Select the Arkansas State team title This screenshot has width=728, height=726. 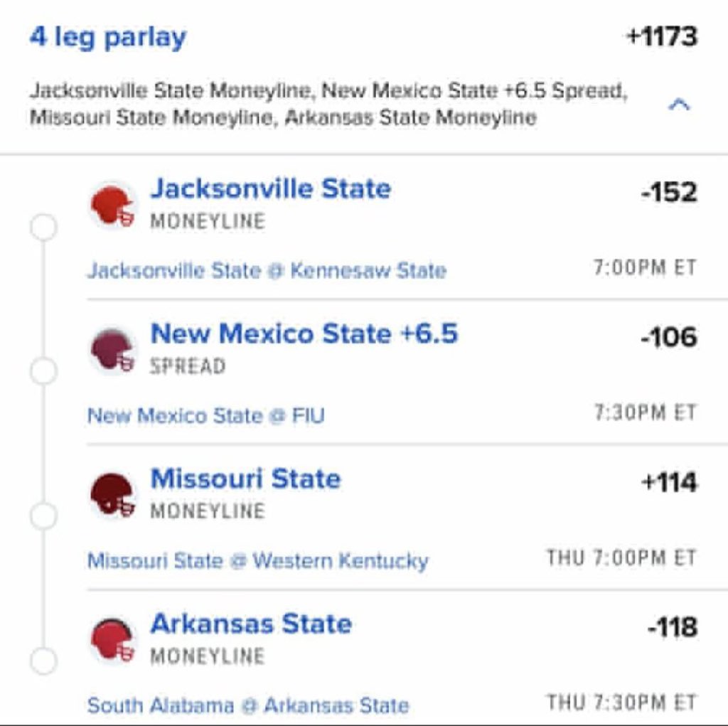[x=251, y=624]
